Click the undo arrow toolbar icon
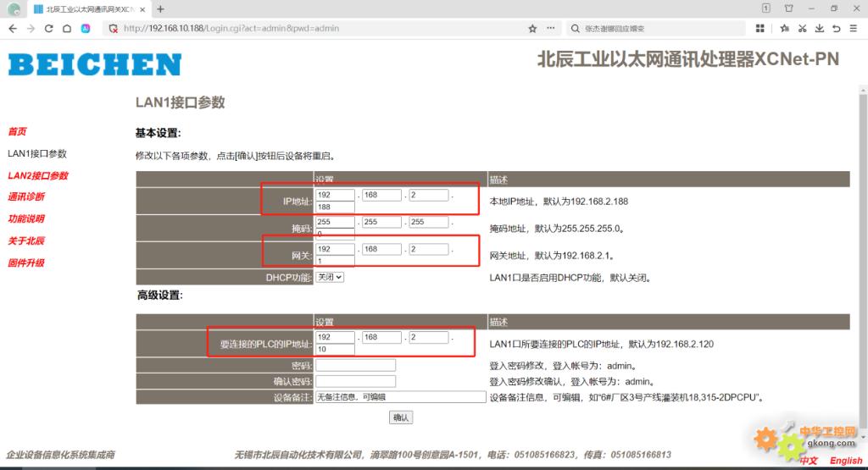 837,28
